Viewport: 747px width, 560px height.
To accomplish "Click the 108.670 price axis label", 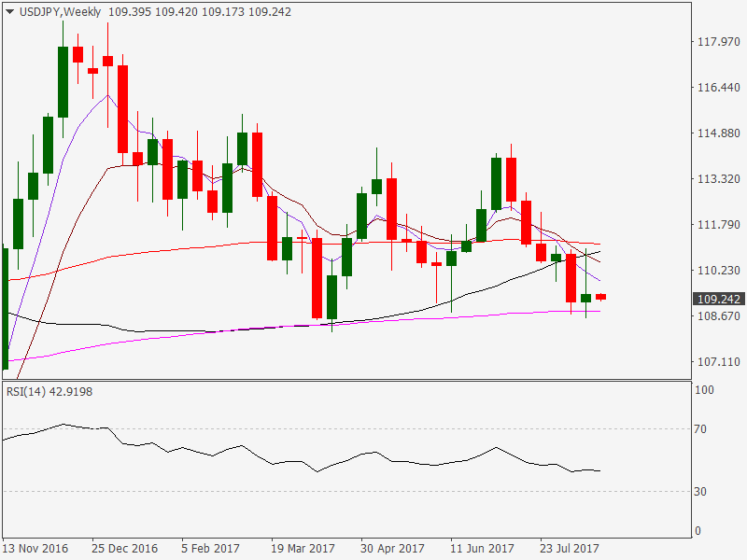I will [718, 316].
